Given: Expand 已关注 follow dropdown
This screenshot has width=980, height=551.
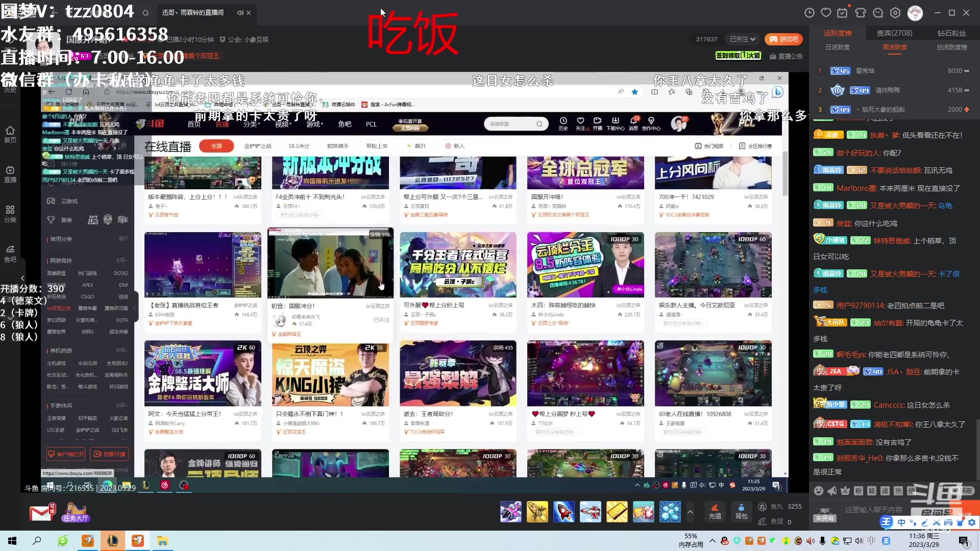Looking at the screenshot, I should coord(742,39).
